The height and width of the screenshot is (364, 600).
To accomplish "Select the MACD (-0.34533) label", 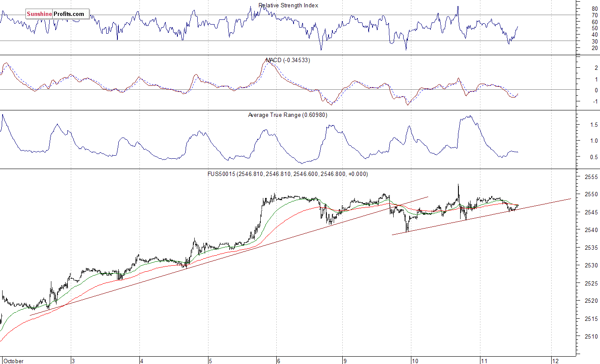I will (x=287, y=60).
